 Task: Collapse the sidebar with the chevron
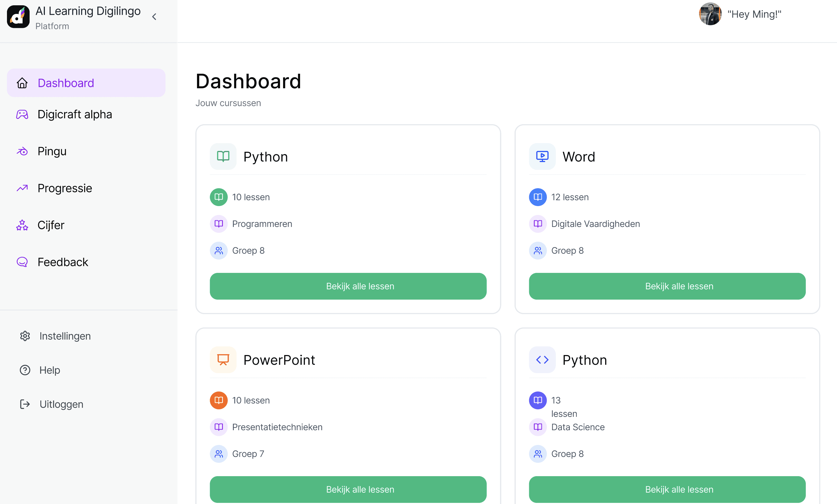point(154,16)
